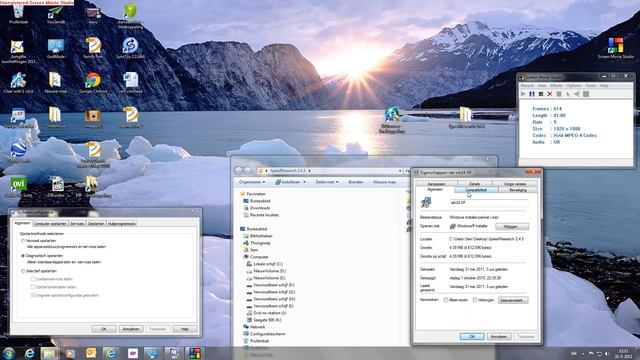This screenshot has height=360, width=640.
Task: Switch to Compatibiliteit tab in properties
Action: coord(476,190)
